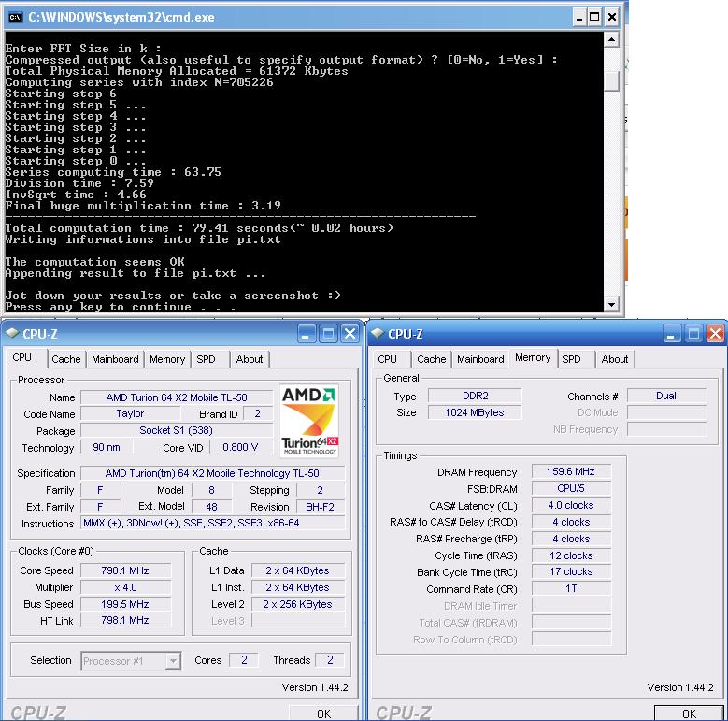Image resolution: width=728 pixels, height=721 pixels.
Task: Click the left CPU-Z window title icon
Action: (x=12, y=333)
